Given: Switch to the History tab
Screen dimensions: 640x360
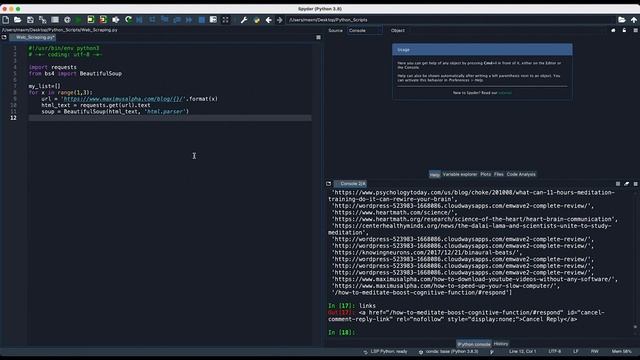Looking at the screenshot, I should point(501,344).
